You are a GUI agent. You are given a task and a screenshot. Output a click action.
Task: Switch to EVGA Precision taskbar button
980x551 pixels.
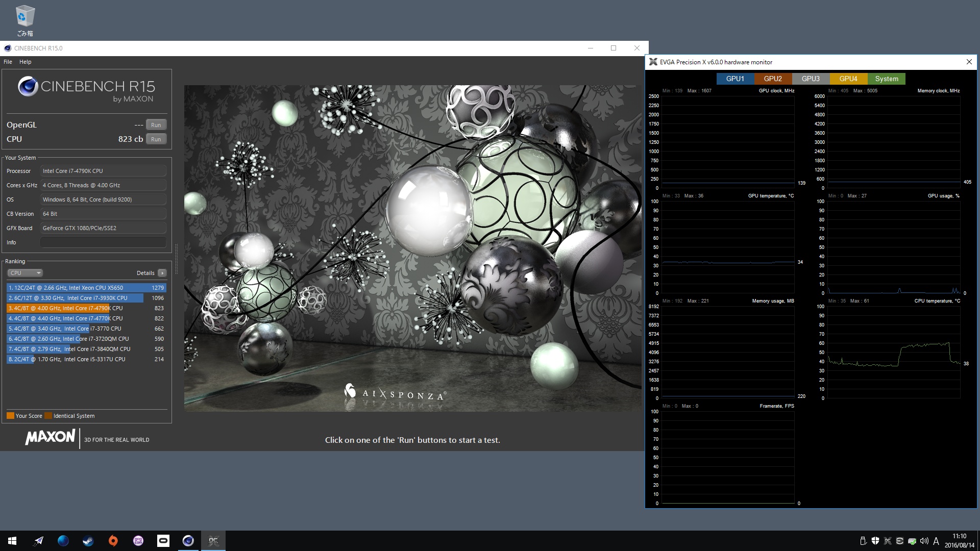(213, 541)
